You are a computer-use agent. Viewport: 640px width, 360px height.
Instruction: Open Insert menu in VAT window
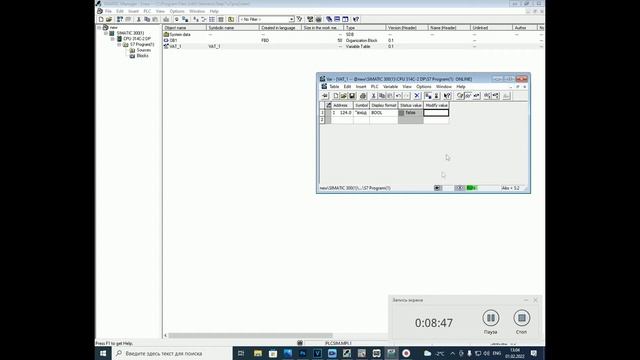pyautogui.click(x=361, y=87)
